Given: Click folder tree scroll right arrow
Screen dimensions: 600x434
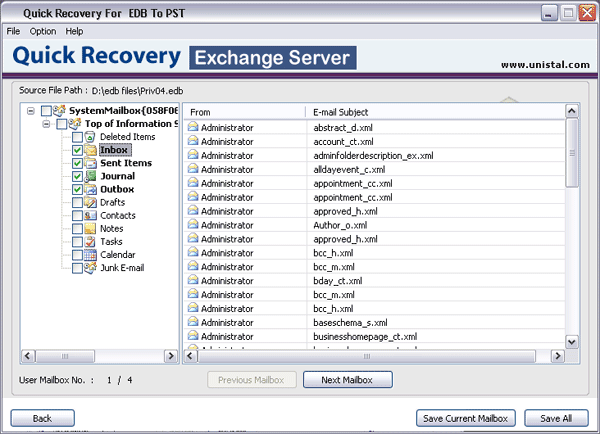Looking at the screenshot, I should (171, 356).
